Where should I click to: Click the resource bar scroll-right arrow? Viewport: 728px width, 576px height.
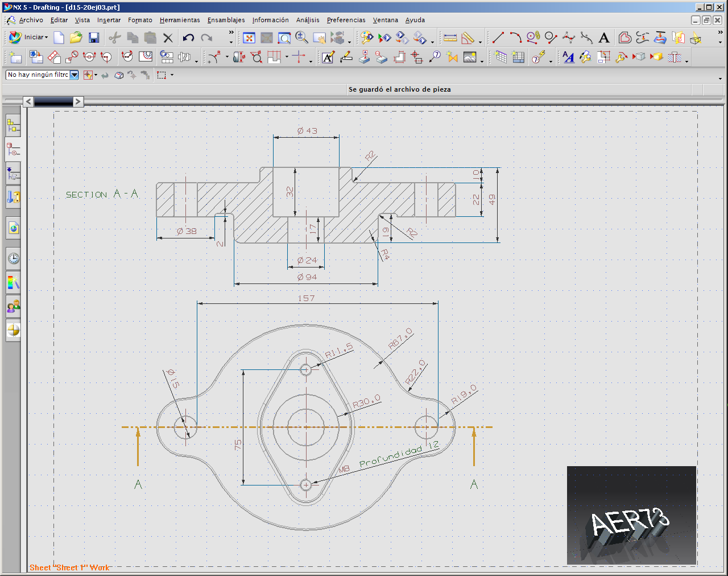(x=78, y=101)
